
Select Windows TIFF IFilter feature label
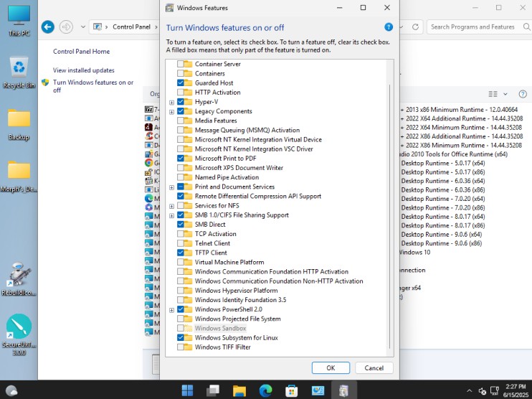tap(222, 347)
